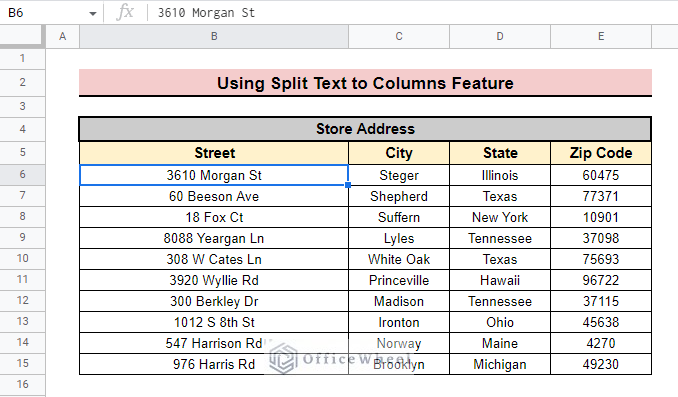Select row 2 header
Screen dimensions: 678x397
(x=22, y=82)
